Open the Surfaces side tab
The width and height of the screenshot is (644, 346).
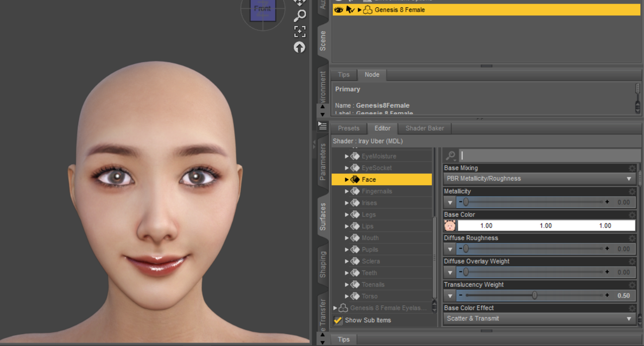(323, 217)
